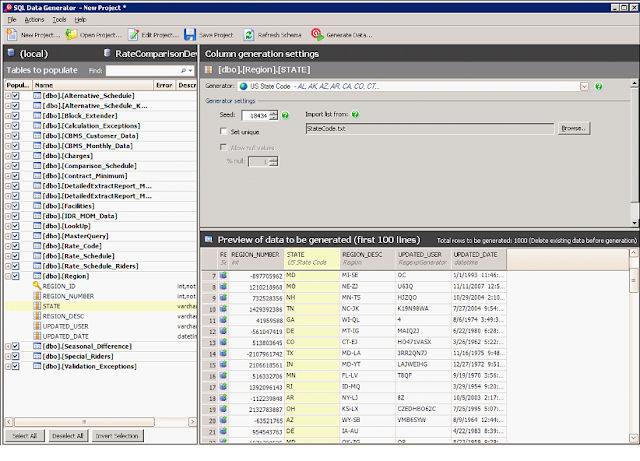Uncheck the [dbo].[Rate_Code] populate checkbox
640x461 pixels.
(x=15, y=246)
